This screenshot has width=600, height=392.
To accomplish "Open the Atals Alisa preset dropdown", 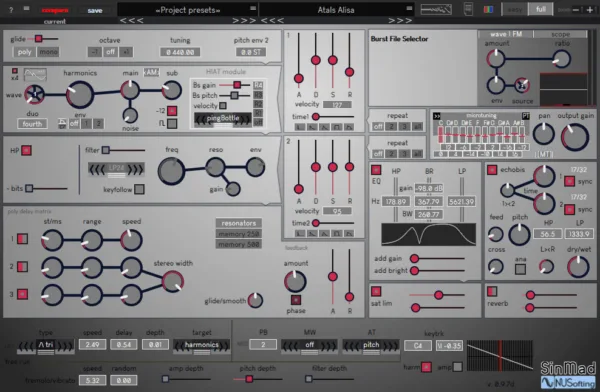I will (x=336, y=10).
